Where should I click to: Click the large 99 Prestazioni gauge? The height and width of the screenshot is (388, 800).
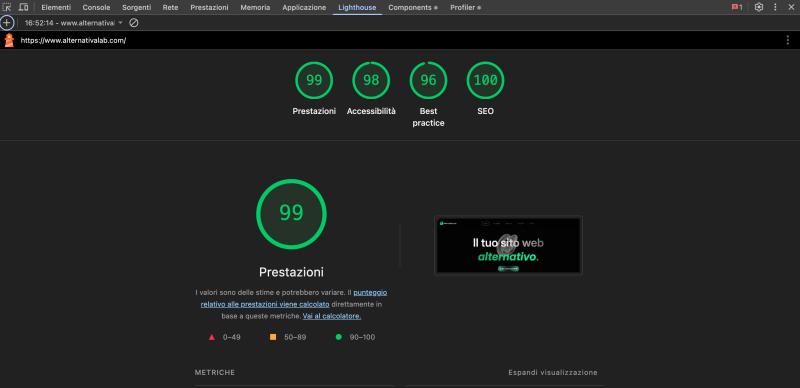click(291, 214)
